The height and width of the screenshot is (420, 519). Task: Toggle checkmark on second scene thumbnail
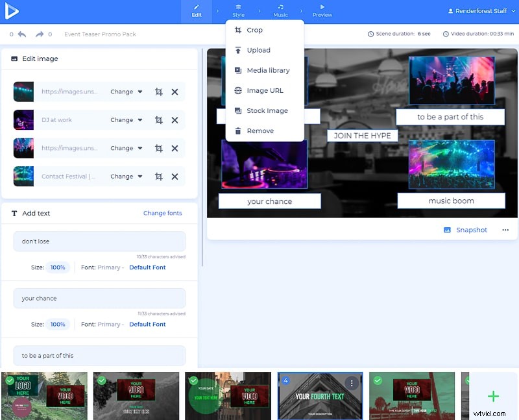point(102,380)
